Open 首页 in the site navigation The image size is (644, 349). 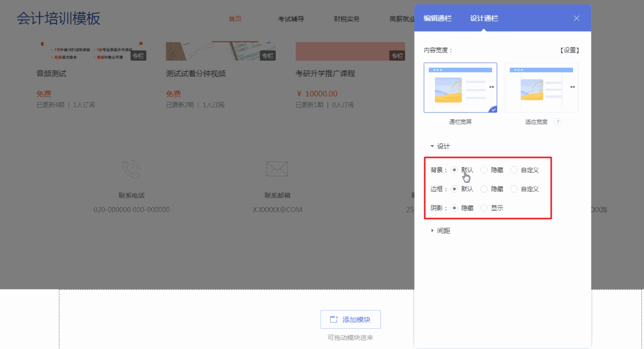tap(235, 19)
